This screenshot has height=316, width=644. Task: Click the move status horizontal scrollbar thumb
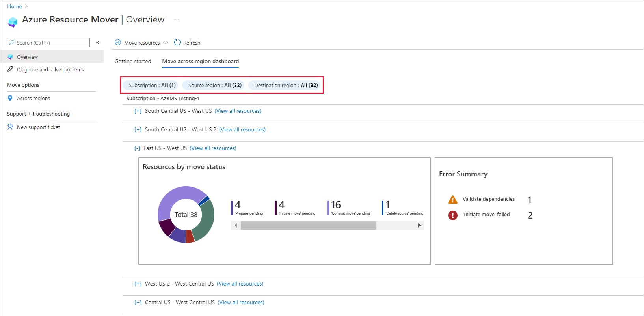[308, 225]
